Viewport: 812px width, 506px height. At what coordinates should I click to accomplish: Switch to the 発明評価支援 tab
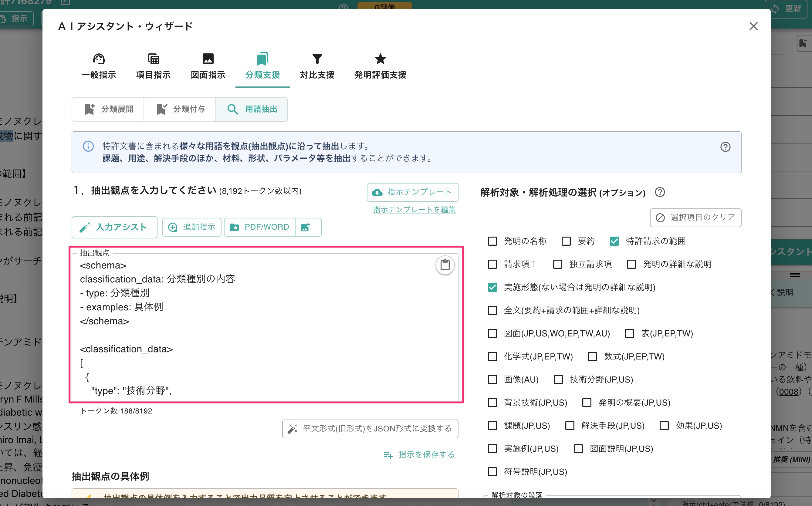coord(380,67)
